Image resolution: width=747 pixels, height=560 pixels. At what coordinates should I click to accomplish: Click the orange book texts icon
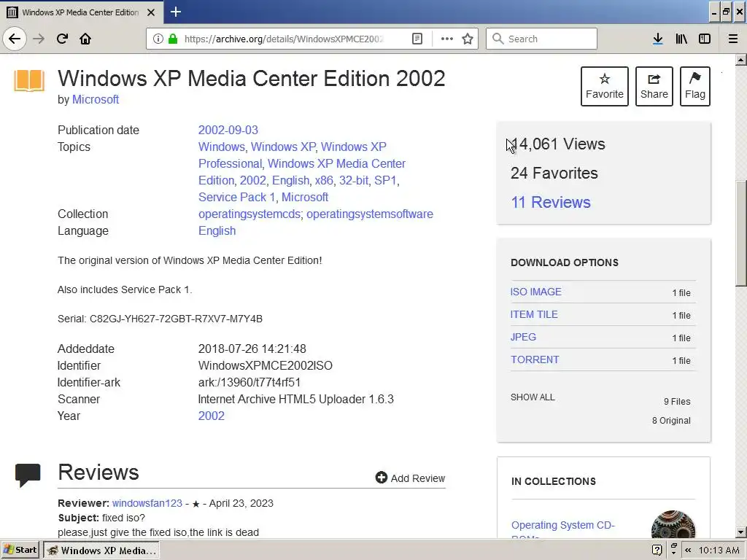pyautogui.click(x=29, y=80)
